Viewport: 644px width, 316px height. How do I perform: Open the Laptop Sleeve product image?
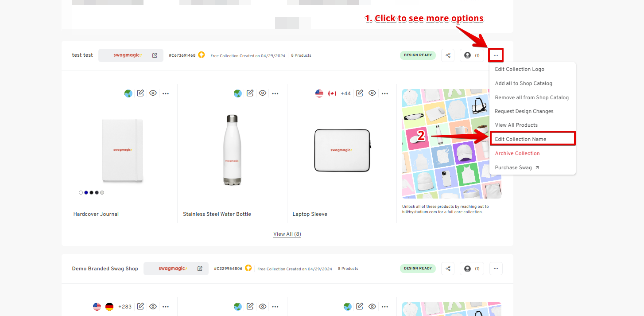[x=342, y=150]
